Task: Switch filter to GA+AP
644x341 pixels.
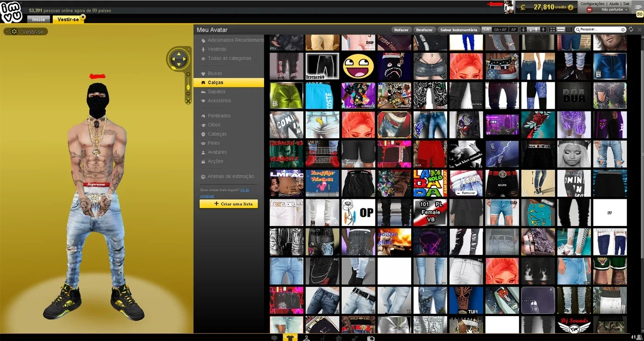Action: pyautogui.click(x=500, y=29)
